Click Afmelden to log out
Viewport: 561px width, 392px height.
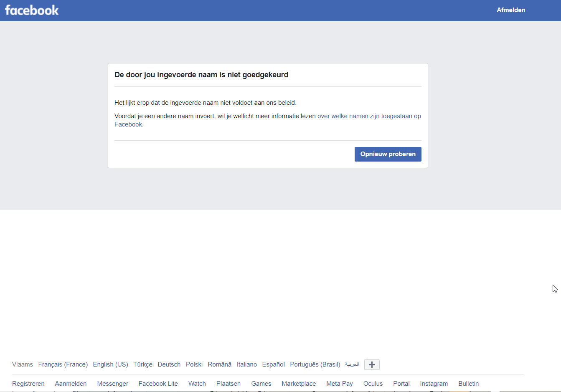tap(510, 10)
